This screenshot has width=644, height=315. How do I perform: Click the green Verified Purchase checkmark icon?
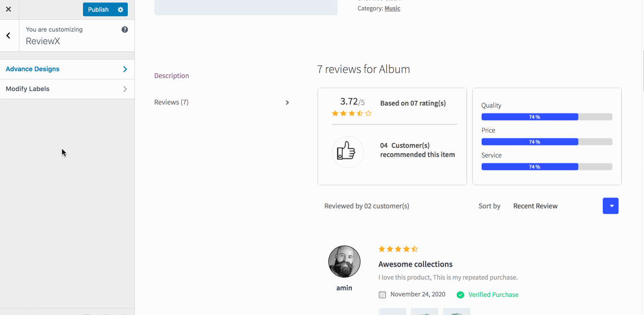tap(460, 295)
